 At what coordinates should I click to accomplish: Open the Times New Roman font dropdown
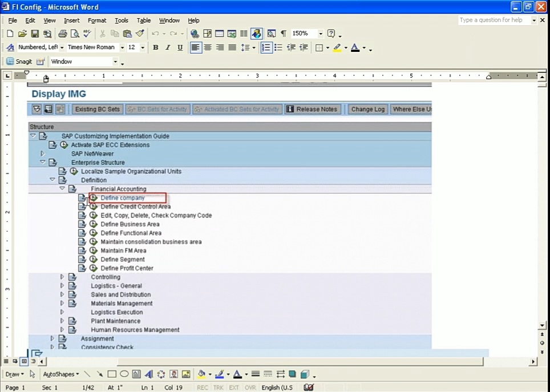(122, 47)
